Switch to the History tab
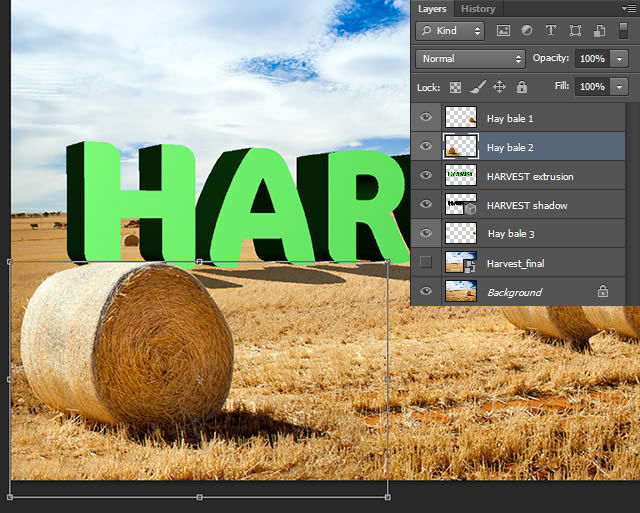The height and width of the screenshot is (513, 640). pyautogui.click(x=478, y=9)
